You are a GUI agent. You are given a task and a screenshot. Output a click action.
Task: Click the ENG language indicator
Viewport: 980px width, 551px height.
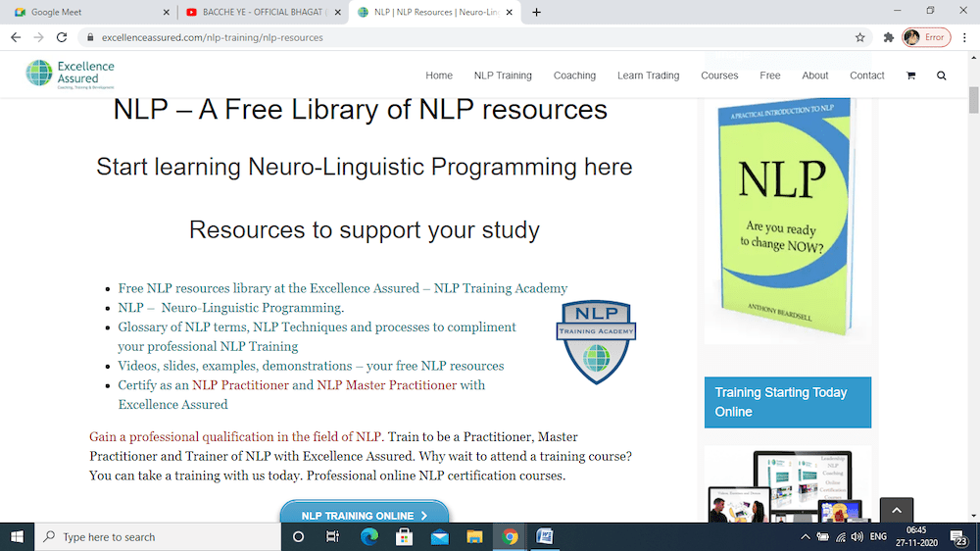pyautogui.click(x=878, y=536)
